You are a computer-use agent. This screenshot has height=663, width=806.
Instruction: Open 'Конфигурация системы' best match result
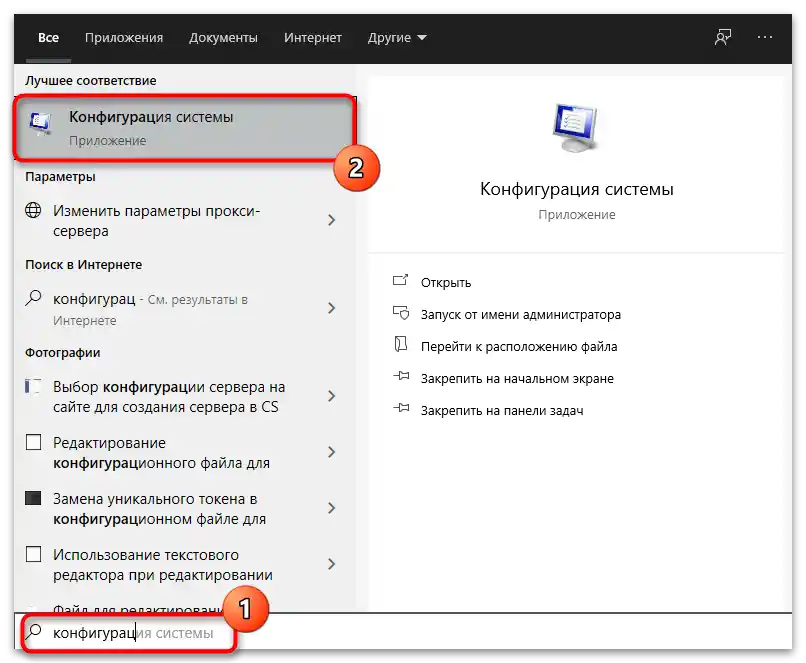pos(185,128)
